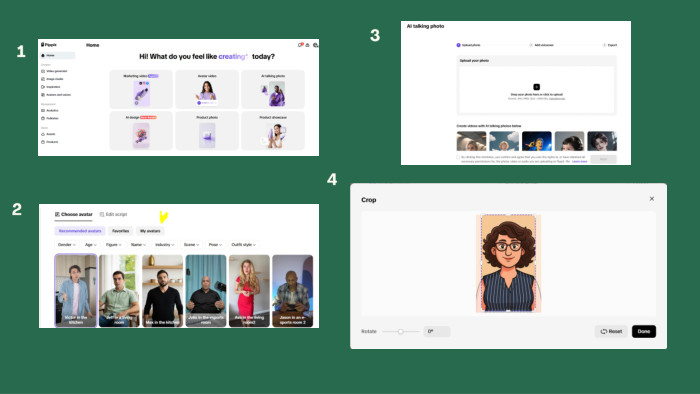Click the Products bag icon in sidebar

43,142
